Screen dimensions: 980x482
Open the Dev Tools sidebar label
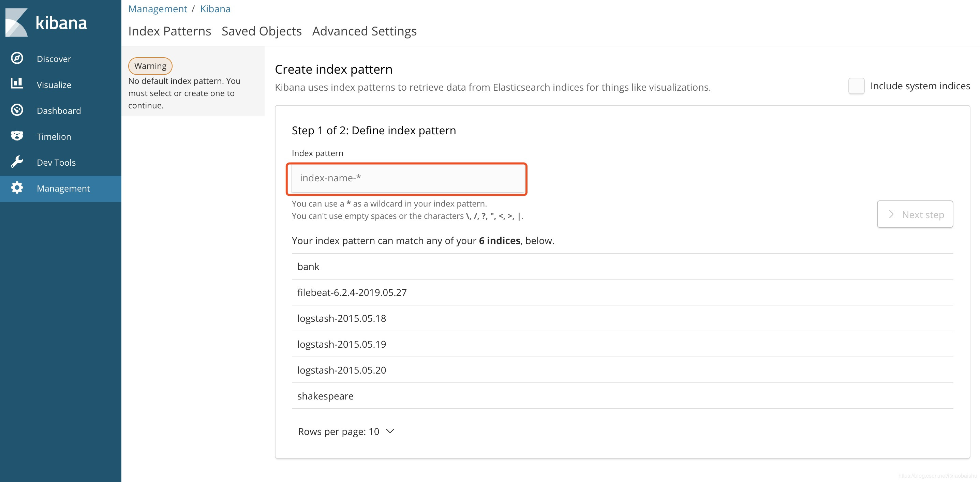56,163
